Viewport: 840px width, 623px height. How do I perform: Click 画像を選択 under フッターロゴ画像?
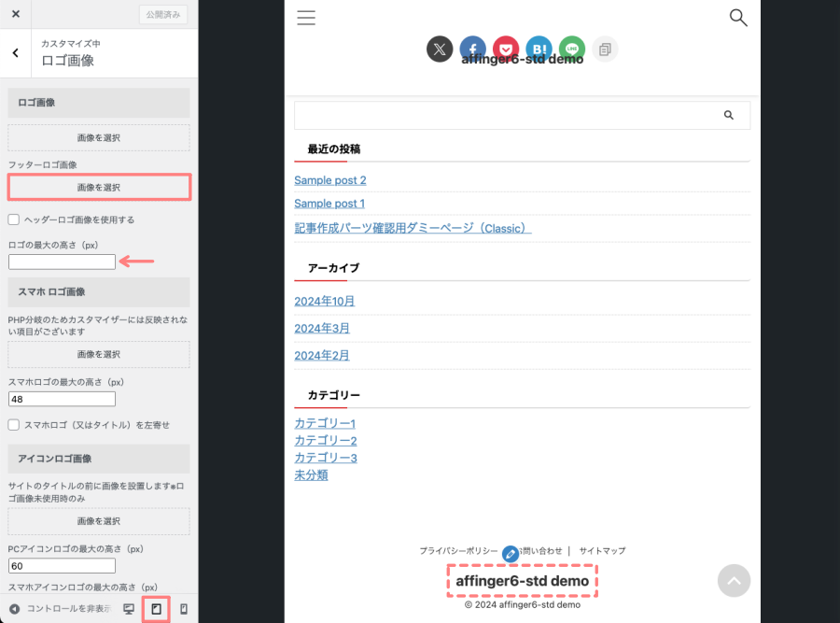[99, 188]
